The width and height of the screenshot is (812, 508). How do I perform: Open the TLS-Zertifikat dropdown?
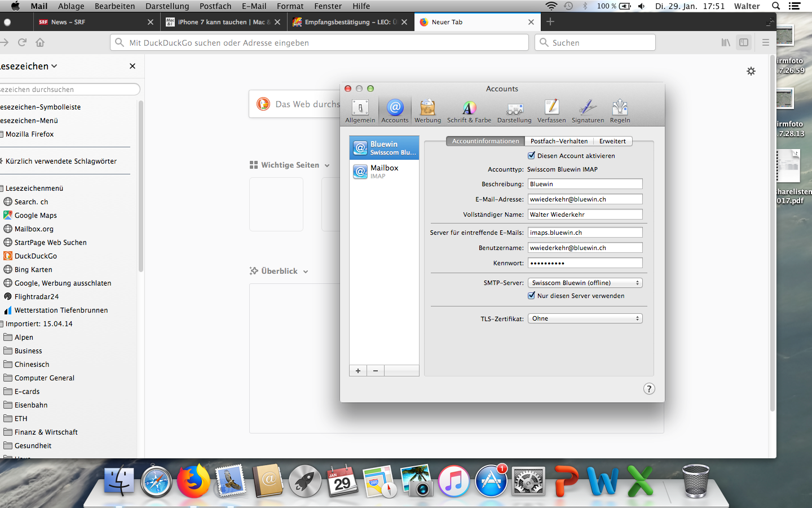pyautogui.click(x=585, y=318)
